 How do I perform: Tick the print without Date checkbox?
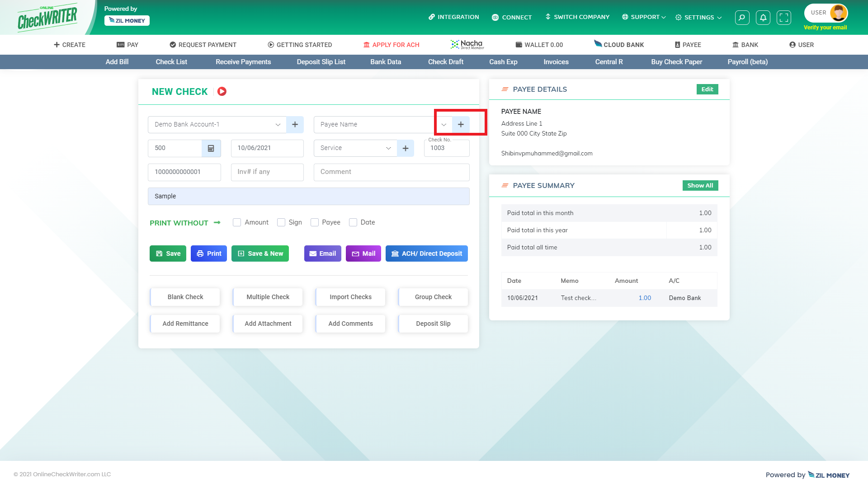pos(353,222)
